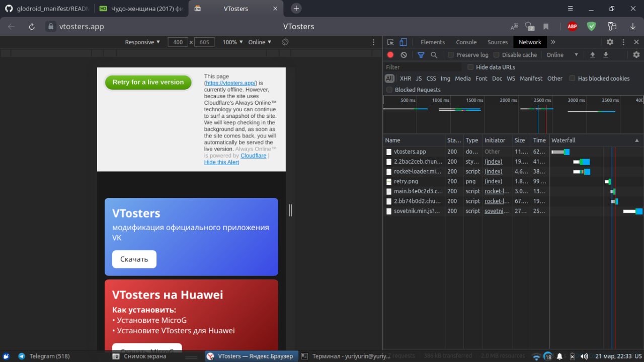Open the notification bell in the tray

[x=559, y=356]
